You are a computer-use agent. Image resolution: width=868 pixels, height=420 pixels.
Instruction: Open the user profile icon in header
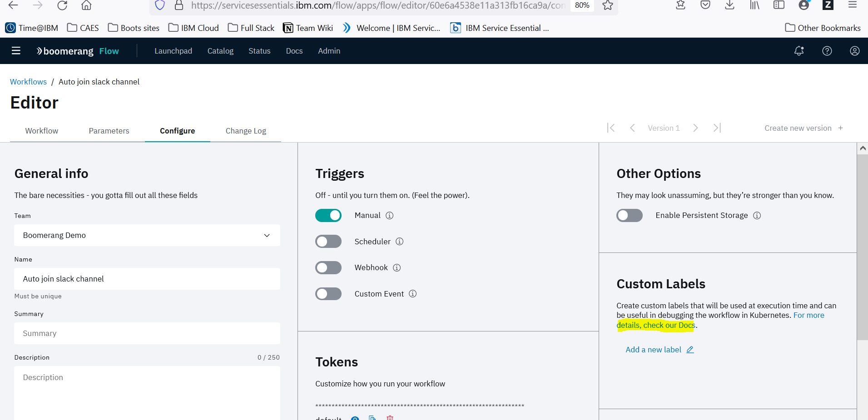[855, 51]
